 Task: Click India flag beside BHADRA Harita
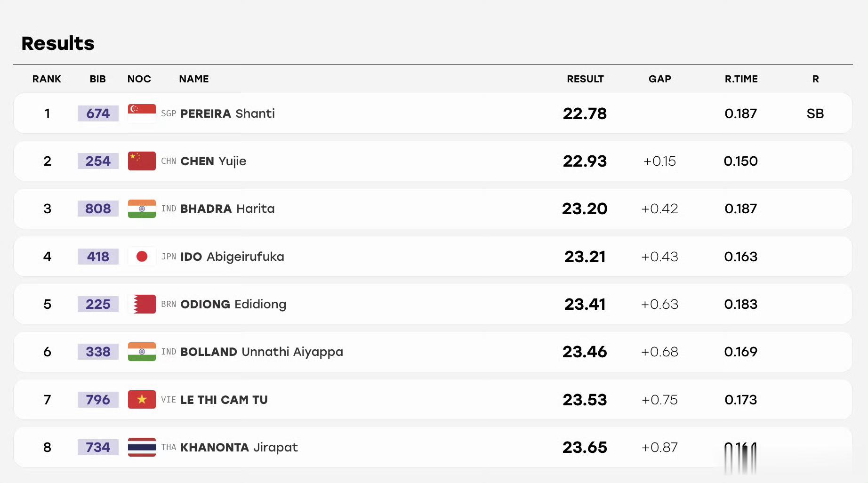point(142,209)
